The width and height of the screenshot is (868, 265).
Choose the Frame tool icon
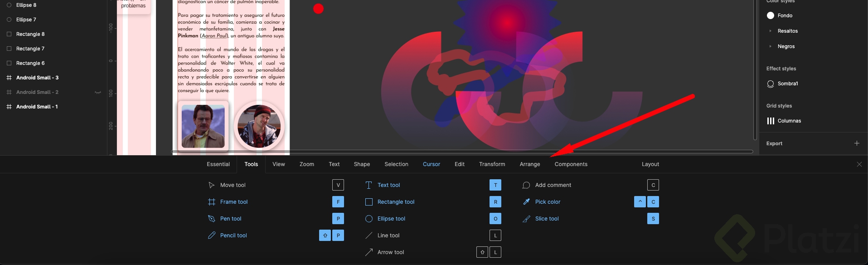211,202
